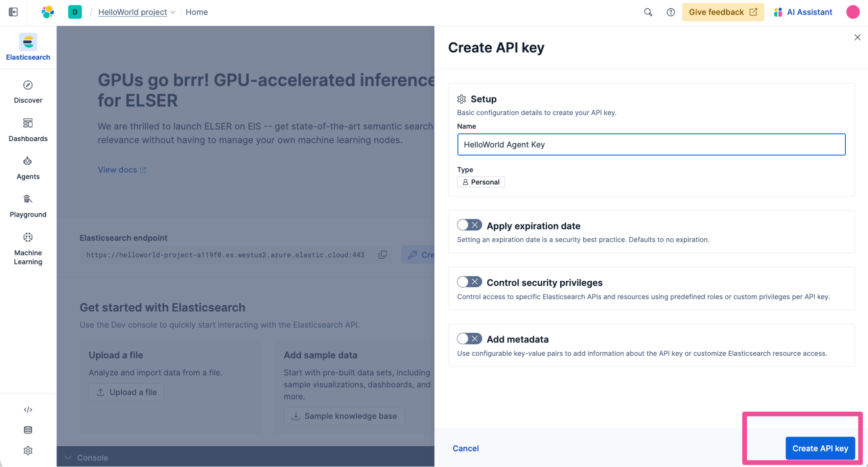The width and height of the screenshot is (868, 467).
Task: Collapse the side navigation panel
Action: tap(13, 12)
